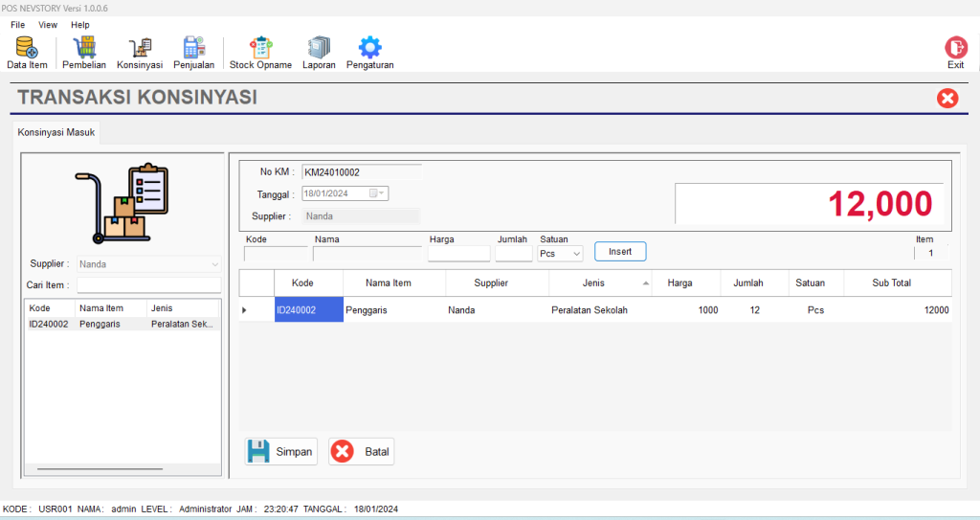Expand the Supplier Nanda dropdown
Viewport: 980px width, 520px height.
coord(214,263)
